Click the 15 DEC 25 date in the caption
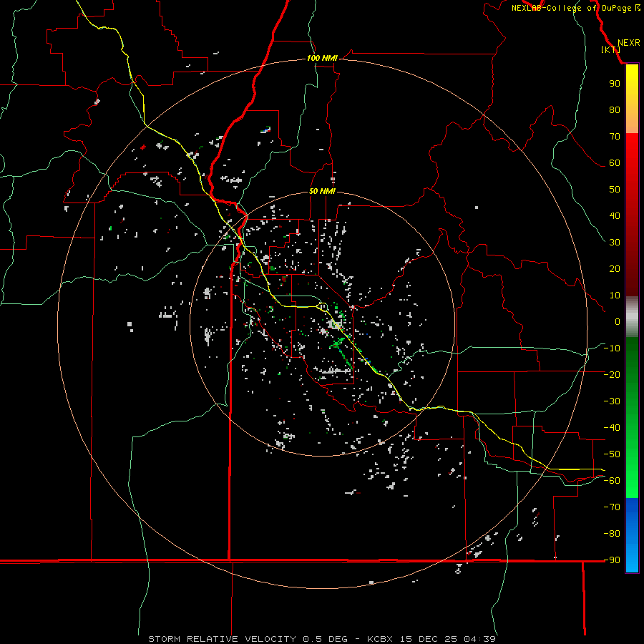The height and width of the screenshot is (644, 644). click(428, 639)
